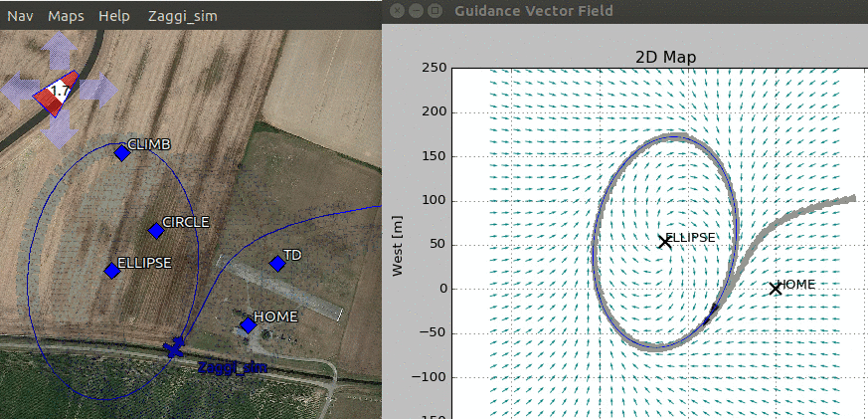Click the red wind sock showing 1.7
Screen dimensions: 868x419
(x=57, y=94)
